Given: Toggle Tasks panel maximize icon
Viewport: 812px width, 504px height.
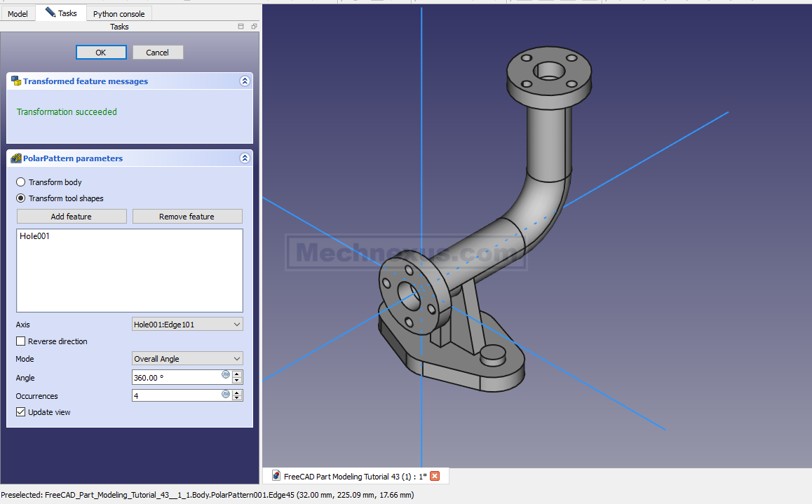Looking at the screenshot, I should pos(241,27).
